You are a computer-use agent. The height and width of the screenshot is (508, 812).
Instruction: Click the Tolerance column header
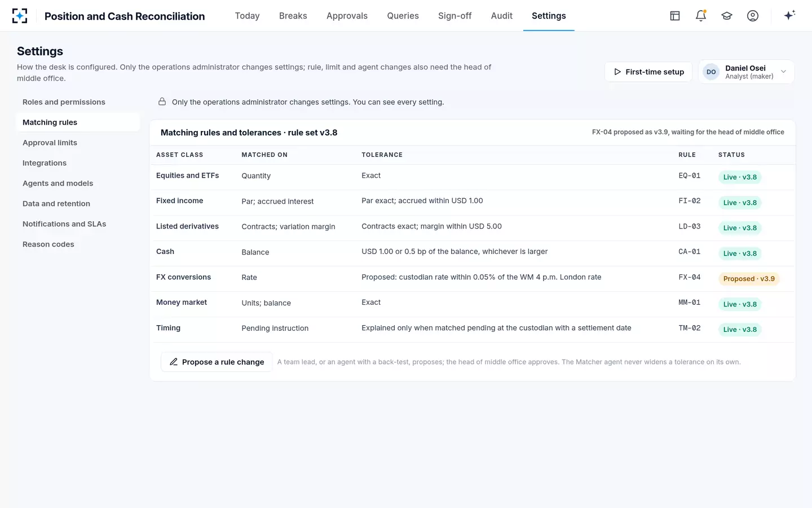(382, 155)
